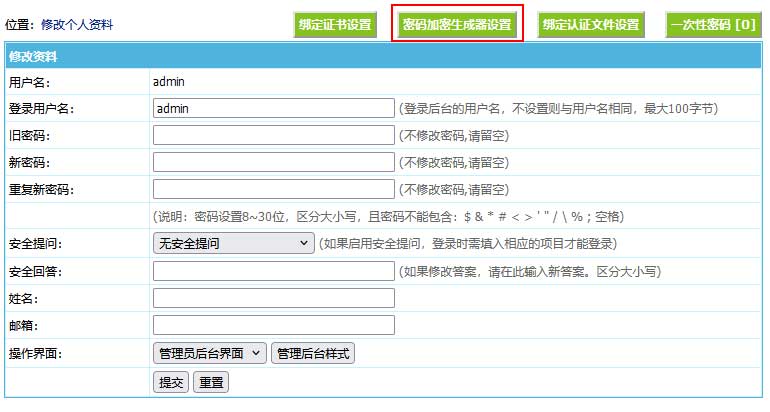This screenshot has width=770, height=412.
Task: Click the 邮箱 email input field
Action: click(273, 325)
